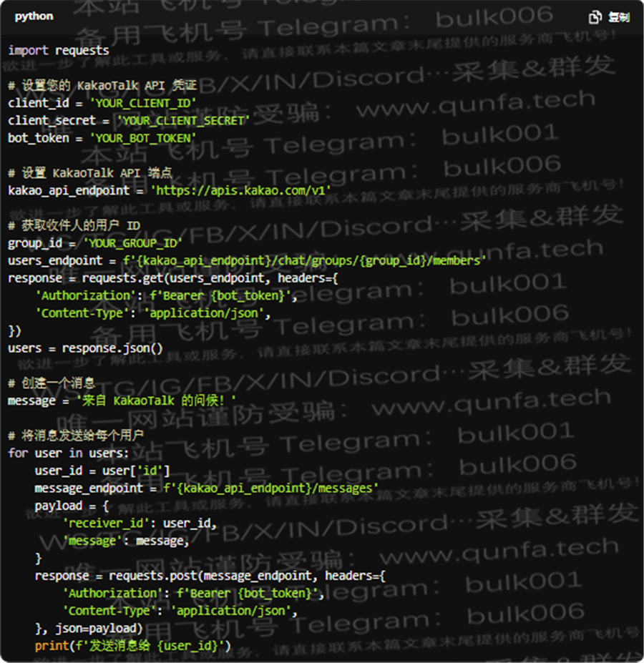The width and height of the screenshot is (644, 663).
Task: Click the 'for user in users:' line
Action: point(68,453)
